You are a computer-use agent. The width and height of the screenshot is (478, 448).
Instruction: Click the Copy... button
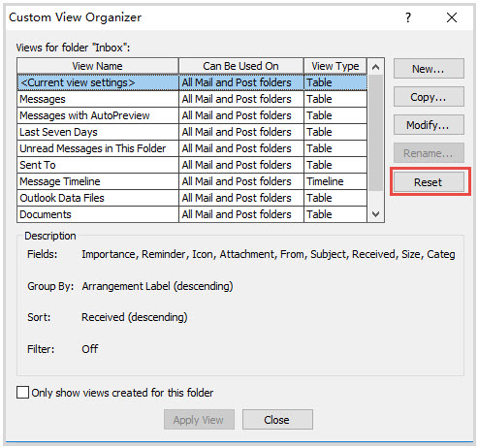pos(429,97)
